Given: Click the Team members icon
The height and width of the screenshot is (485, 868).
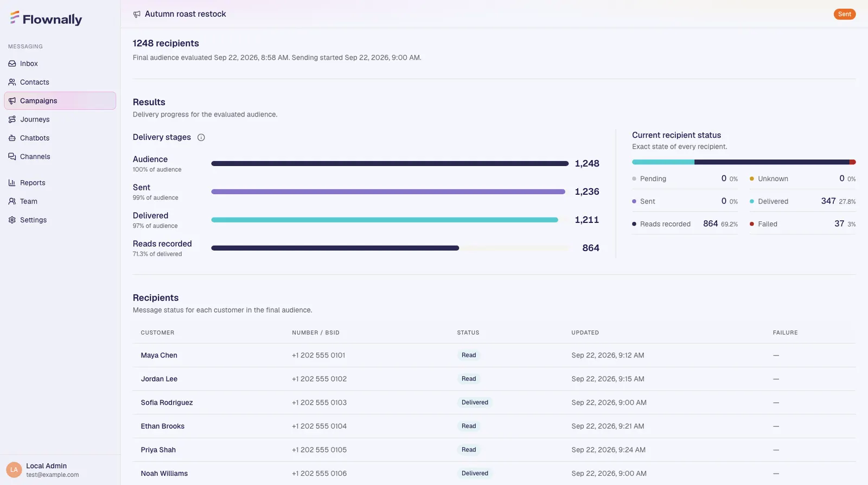Looking at the screenshot, I should pyautogui.click(x=12, y=201).
